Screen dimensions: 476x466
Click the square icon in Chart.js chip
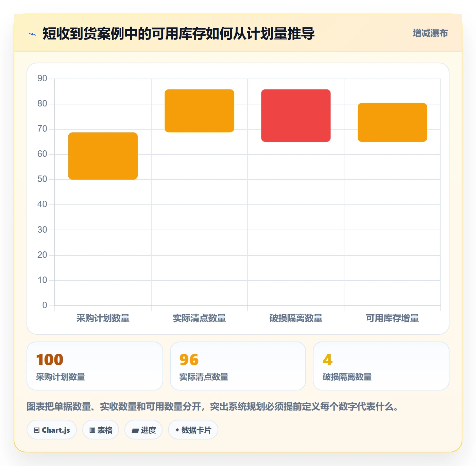coord(37,430)
